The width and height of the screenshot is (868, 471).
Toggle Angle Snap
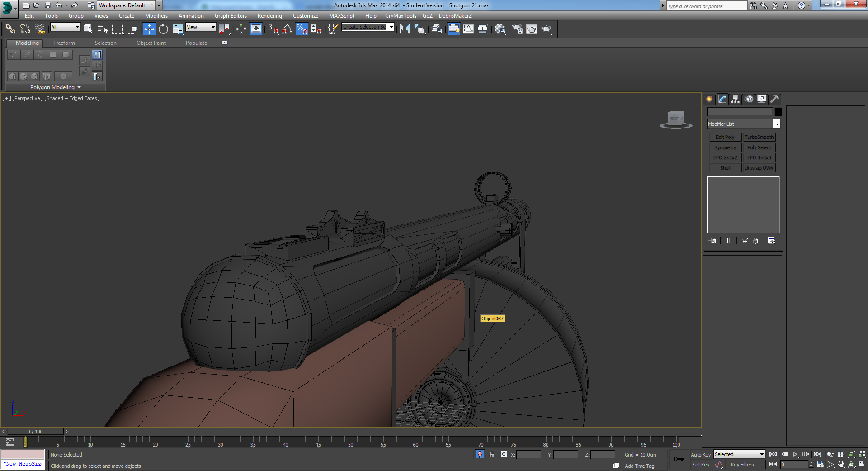287,29
